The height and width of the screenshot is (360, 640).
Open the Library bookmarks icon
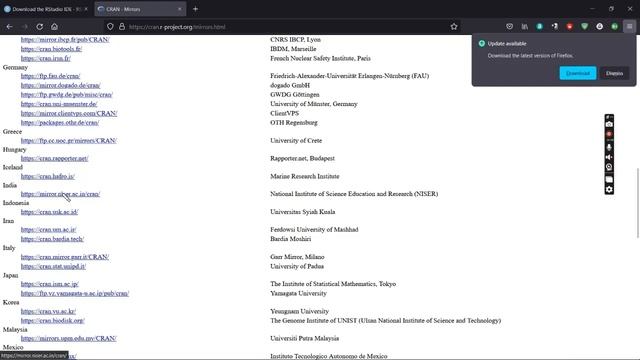524,27
